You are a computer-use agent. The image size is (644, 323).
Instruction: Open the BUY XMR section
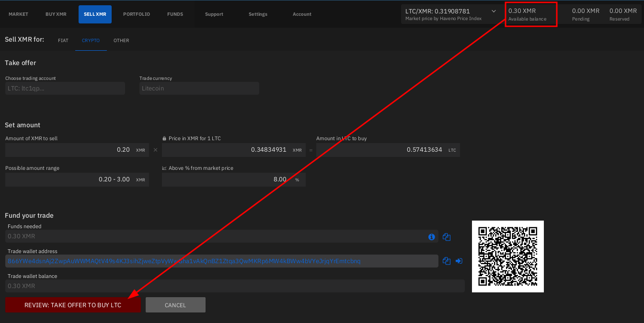click(x=56, y=14)
